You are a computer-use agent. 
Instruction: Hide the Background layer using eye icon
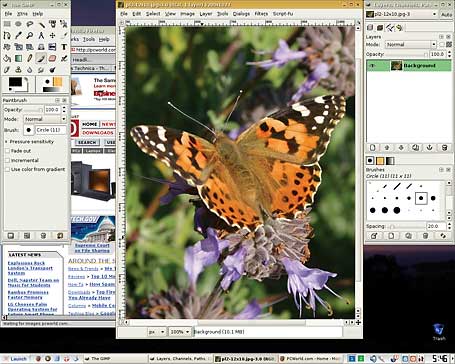tap(372, 66)
